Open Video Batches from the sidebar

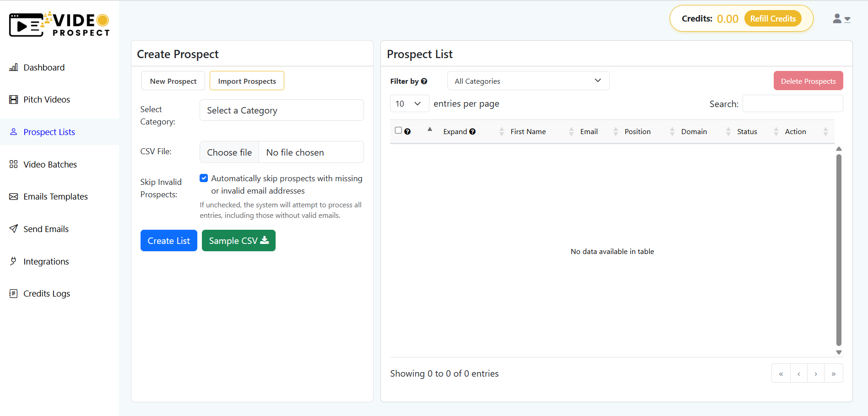point(14,164)
